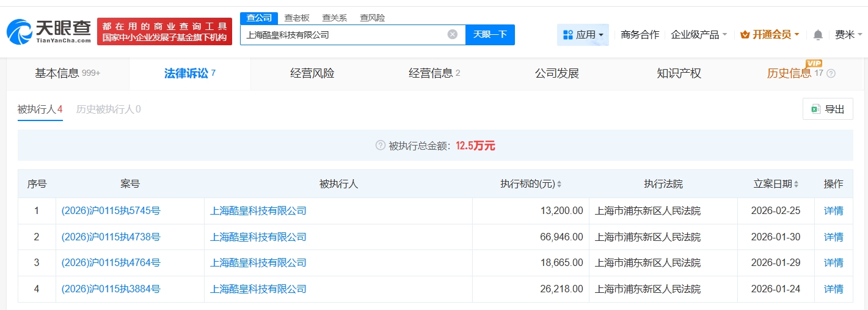The width and height of the screenshot is (868, 310).
Task: Click the TianYanCha logo
Action: point(49,31)
